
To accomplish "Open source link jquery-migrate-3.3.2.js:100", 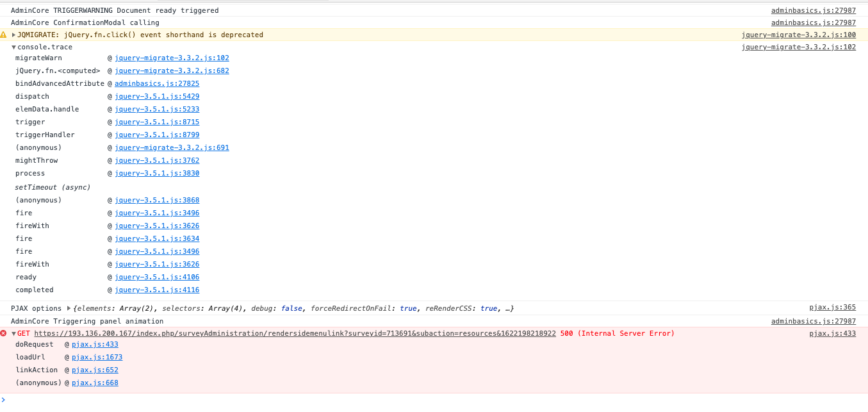I will 798,35.
